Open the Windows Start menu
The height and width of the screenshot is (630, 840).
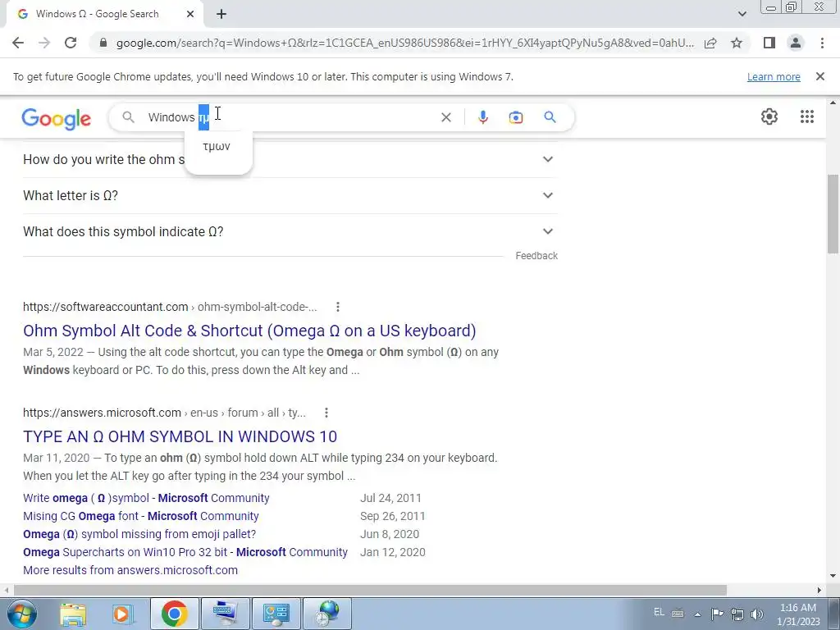click(21, 614)
